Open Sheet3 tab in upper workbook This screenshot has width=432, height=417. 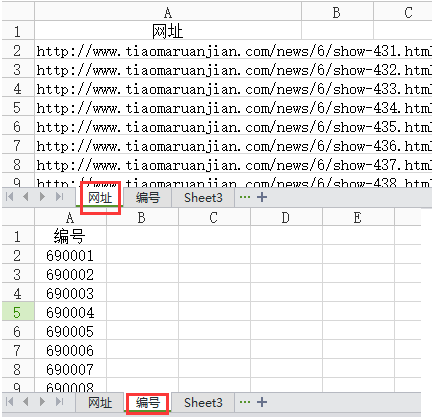point(203,198)
